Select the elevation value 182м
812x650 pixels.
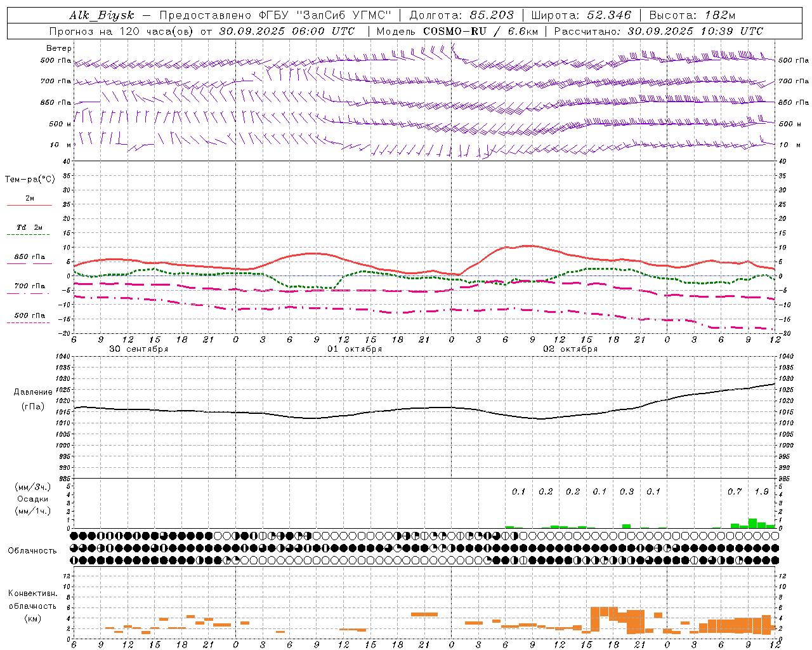coord(719,15)
